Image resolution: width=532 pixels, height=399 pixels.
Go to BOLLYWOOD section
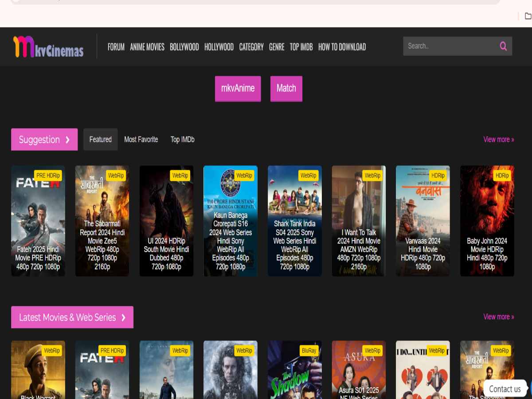pyautogui.click(x=184, y=47)
